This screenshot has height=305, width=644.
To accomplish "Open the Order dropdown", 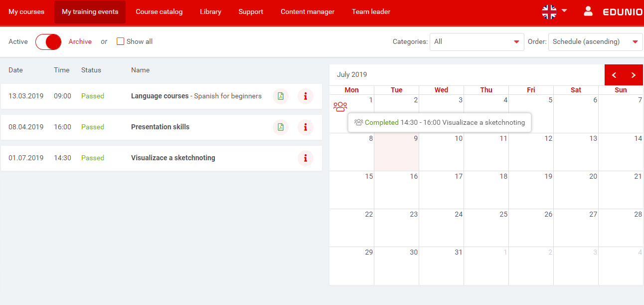I will coord(596,42).
